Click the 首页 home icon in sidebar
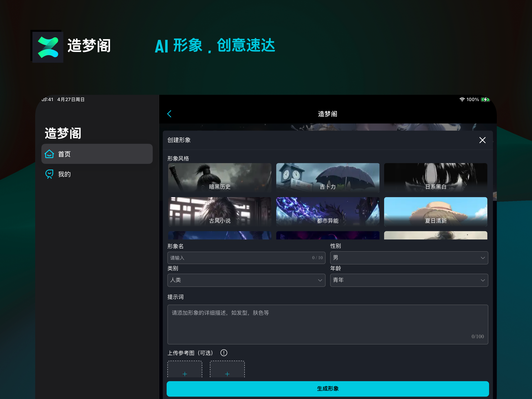 [49, 154]
